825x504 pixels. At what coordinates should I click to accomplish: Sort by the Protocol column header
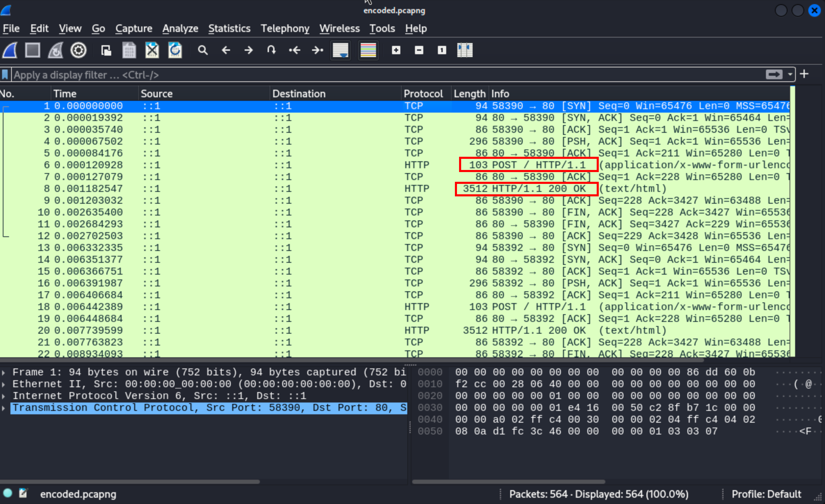(426, 94)
